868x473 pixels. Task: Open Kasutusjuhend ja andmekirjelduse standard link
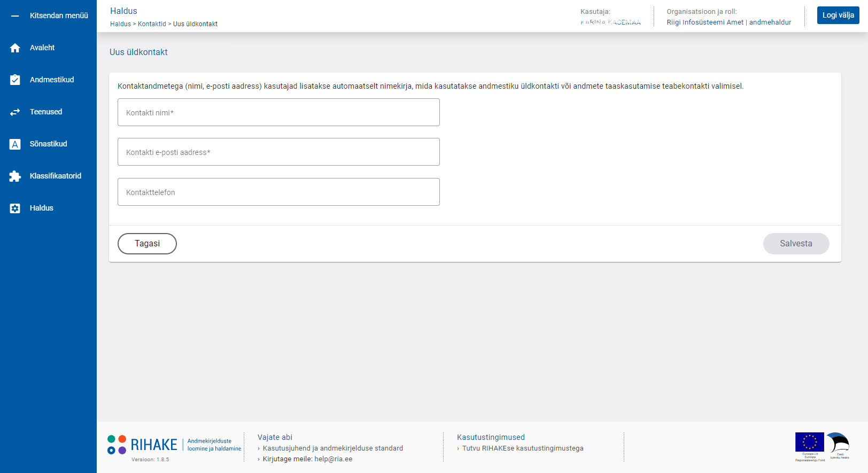click(x=332, y=448)
